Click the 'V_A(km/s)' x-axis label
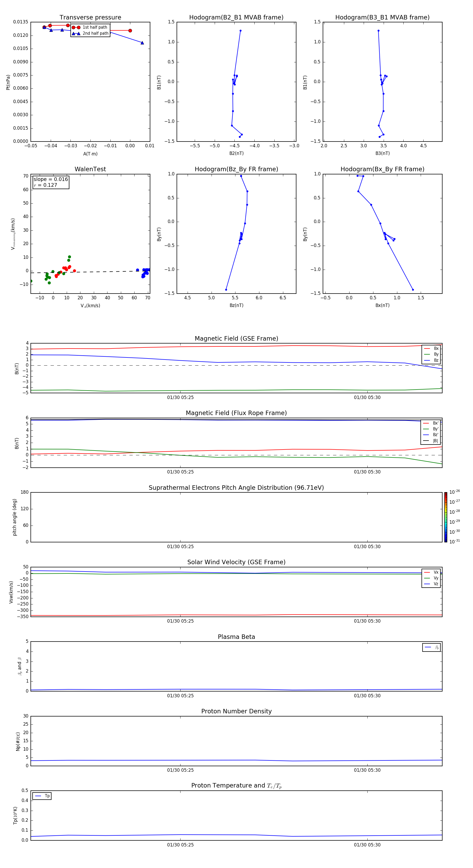The height and width of the screenshot is (868, 473). pos(90,306)
